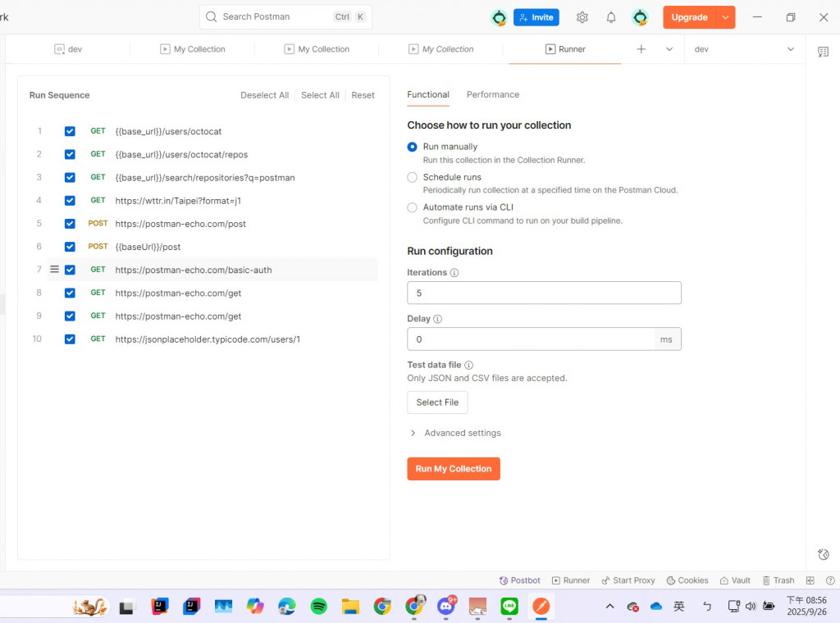Screen dimensions: 840x623
Task: Show hidden system tray icons
Action: pos(609,607)
